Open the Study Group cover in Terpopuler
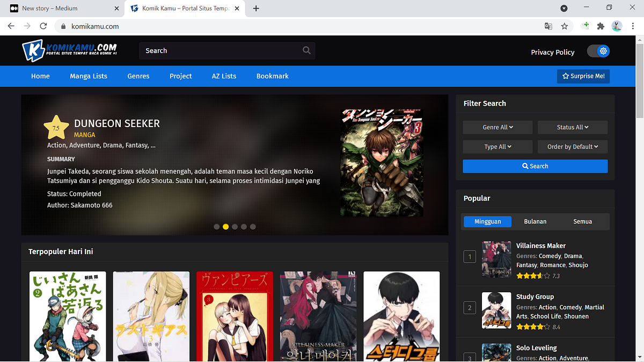Image resolution: width=644 pixels, height=362 pixels. pyautogui.click(x=401, y=316)
